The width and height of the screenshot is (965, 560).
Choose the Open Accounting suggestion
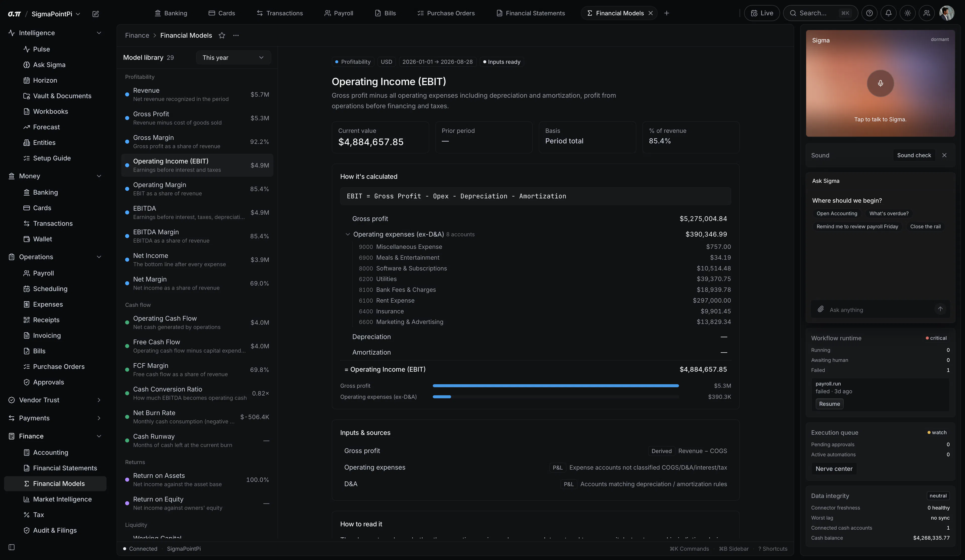pos(837,214)
